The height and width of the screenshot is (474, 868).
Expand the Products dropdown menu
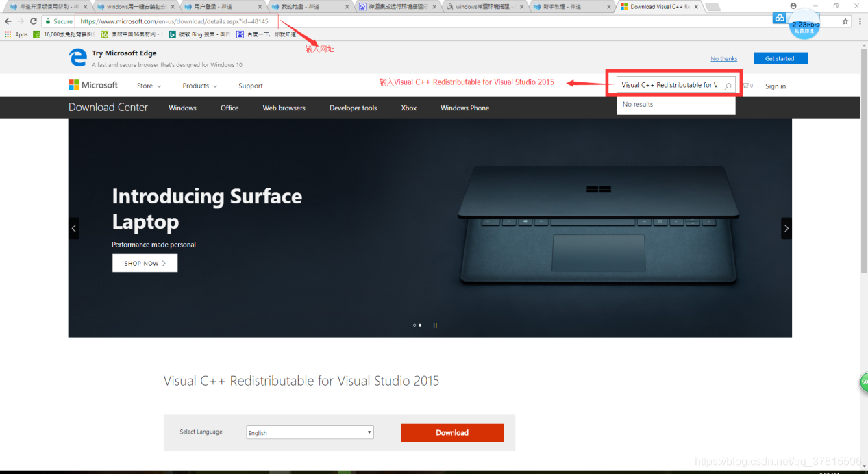pos(199,86)
